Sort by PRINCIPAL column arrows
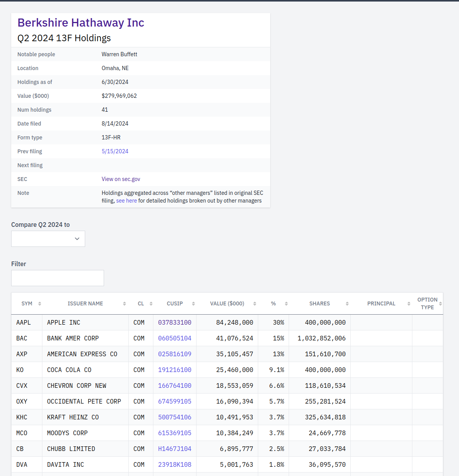459x476 pixels. (409, 304)
